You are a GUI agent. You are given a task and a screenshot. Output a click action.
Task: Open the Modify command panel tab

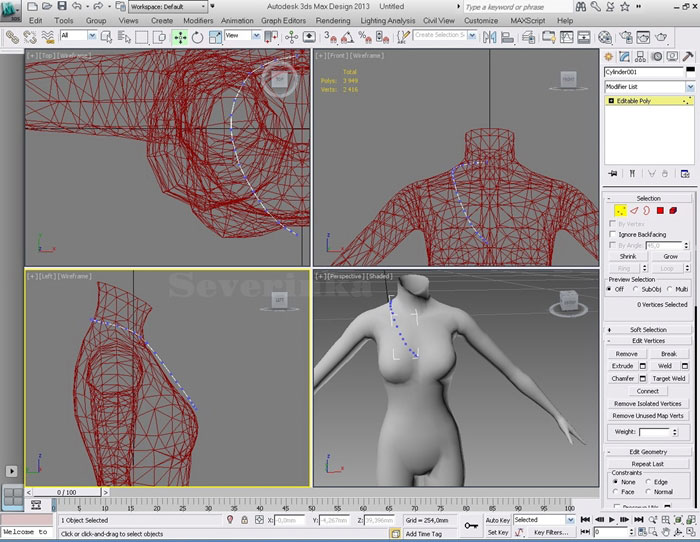(624, 57)
